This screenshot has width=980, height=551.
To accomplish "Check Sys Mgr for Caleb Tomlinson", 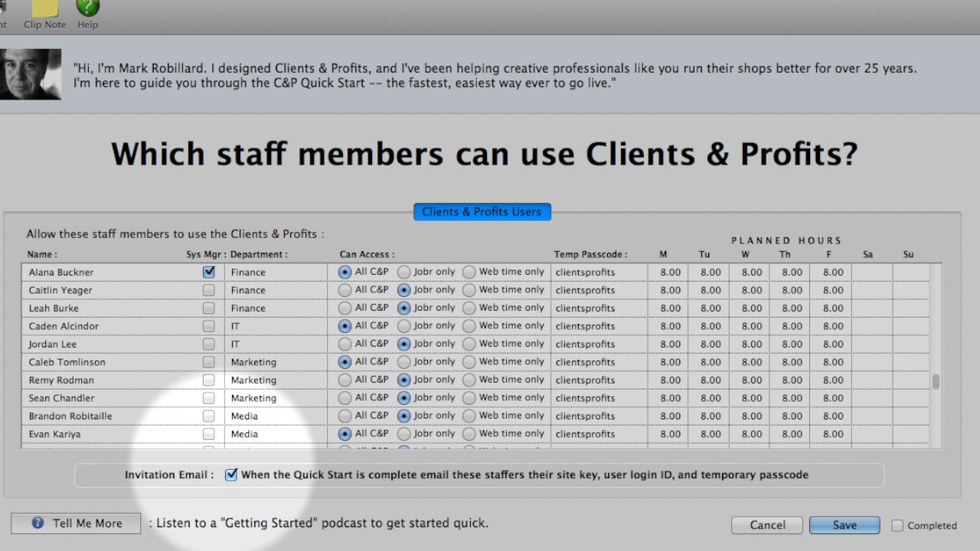I will point(209,362).
